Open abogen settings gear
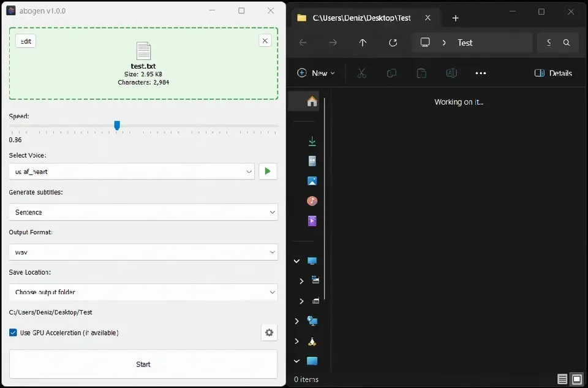588x388 pixels. coord(269,332)
